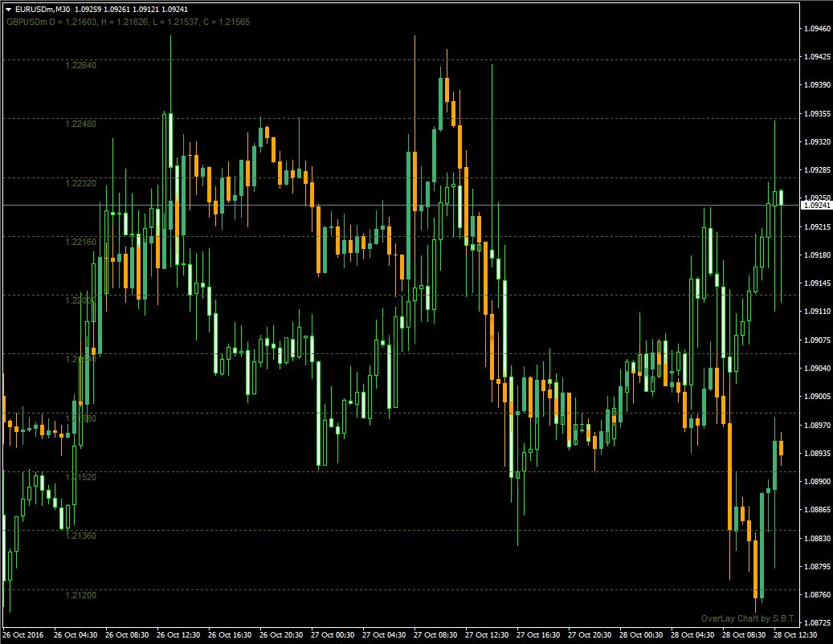Click the 26 Oct 2016 time label
This screenshot has height=644, width=833.
point(25,635)
